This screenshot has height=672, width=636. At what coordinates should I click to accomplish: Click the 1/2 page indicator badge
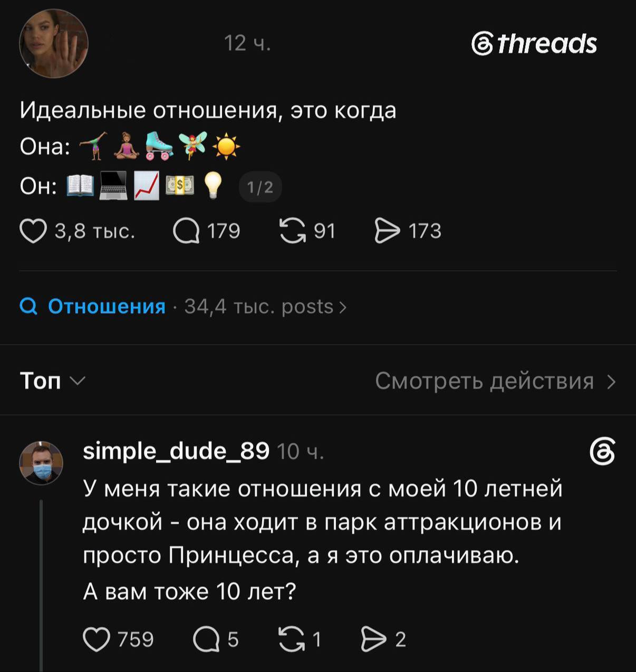[x=261, y=187]
